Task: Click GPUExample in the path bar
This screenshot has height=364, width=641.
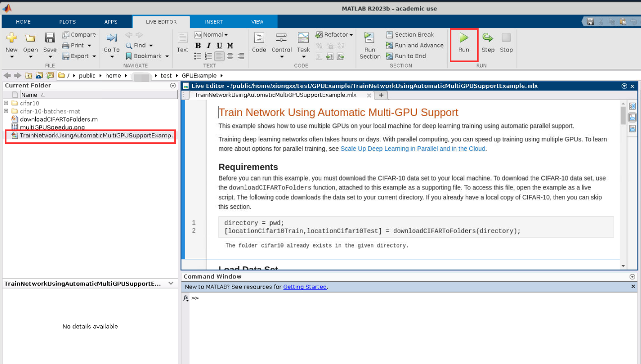Action: click(199, 76)
